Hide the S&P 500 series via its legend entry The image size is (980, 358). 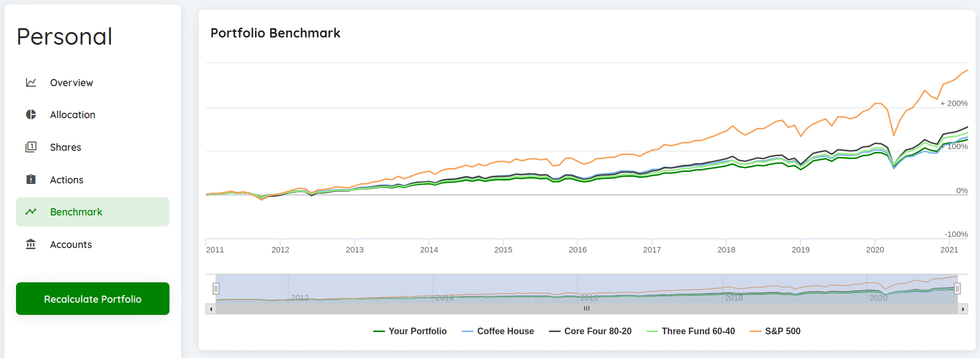point(782,331)
